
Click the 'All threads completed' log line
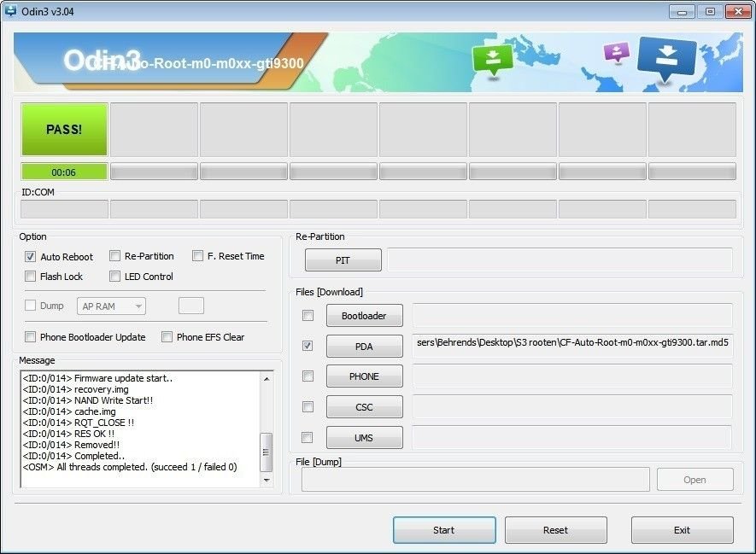click(x=130, y=467)
